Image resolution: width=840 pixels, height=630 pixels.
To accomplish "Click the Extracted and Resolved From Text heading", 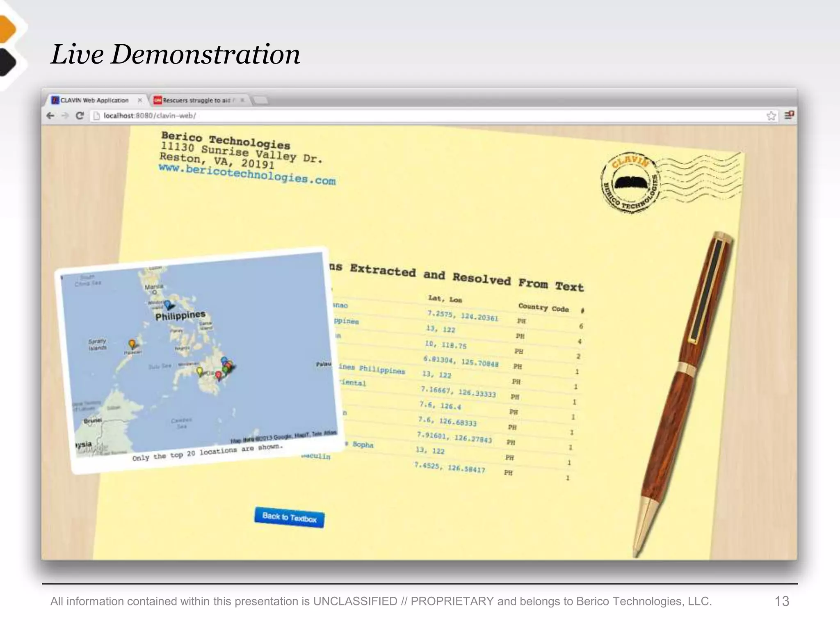I will 466,278.
